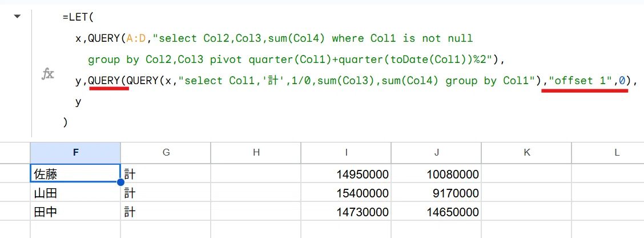Select the cell containing 山田

point(75,192)
